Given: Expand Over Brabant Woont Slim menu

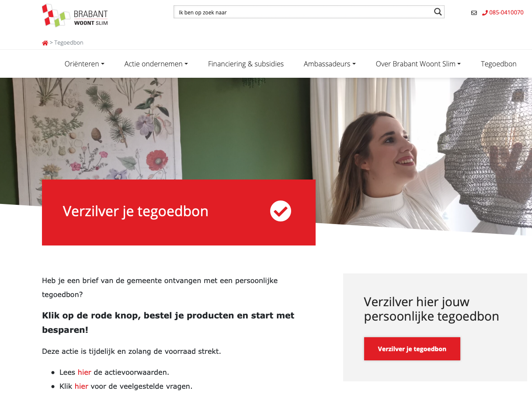Looking at the screenshot, I should pyautogui.click(x=418, y=64).
